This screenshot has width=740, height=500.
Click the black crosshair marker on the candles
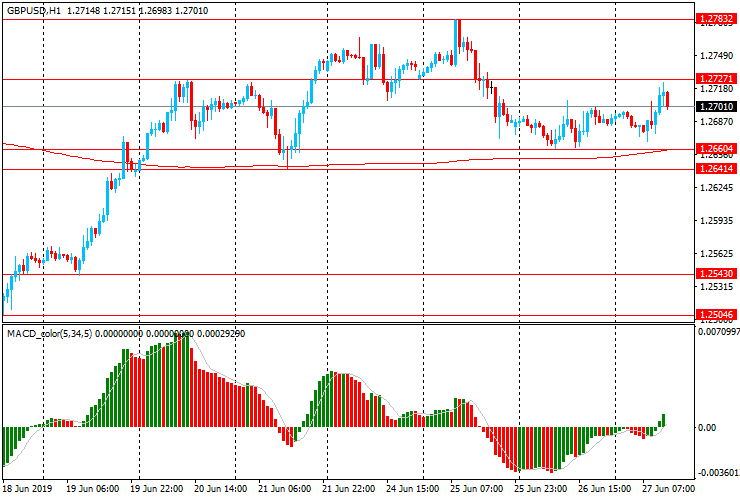click(491, 87)
